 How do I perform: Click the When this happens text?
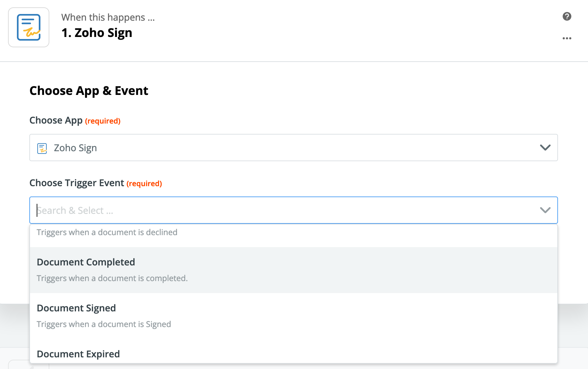click(108, 17)
